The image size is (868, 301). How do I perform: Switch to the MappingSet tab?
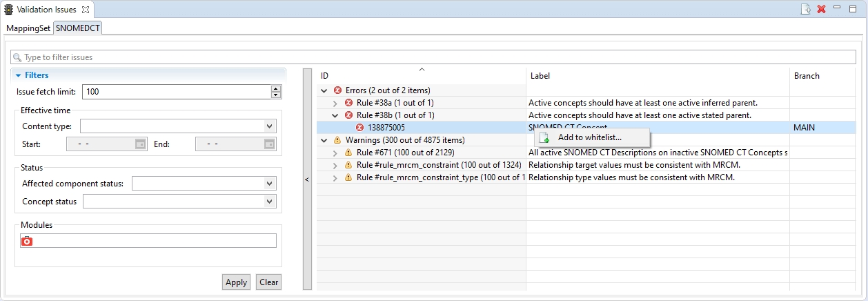(28, 28)
